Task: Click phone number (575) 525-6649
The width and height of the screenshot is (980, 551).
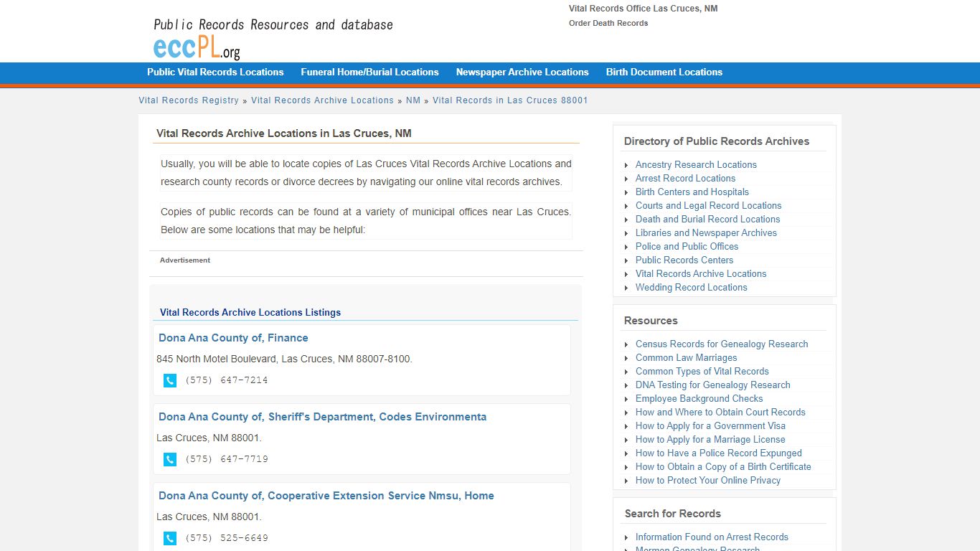Action: point(227,538)
